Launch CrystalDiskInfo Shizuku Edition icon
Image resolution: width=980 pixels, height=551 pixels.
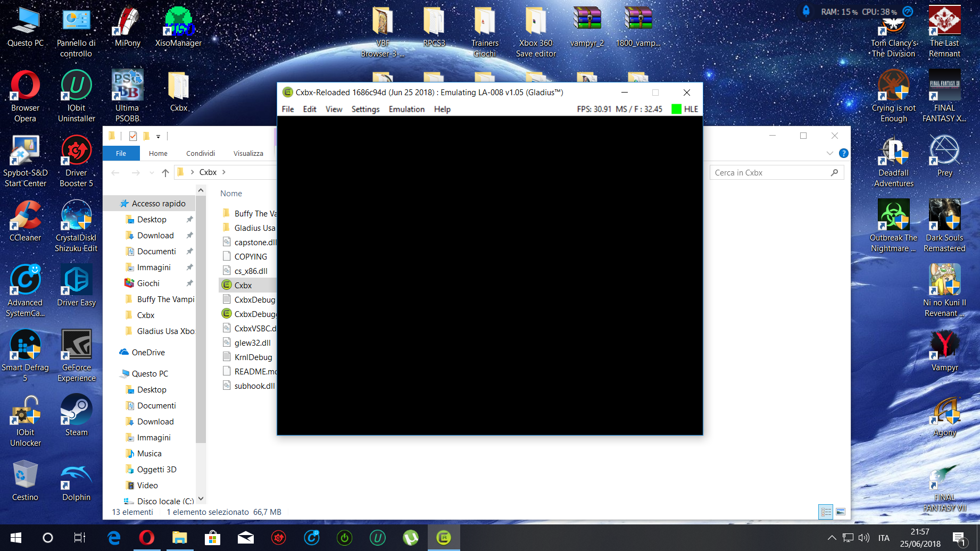77,227
